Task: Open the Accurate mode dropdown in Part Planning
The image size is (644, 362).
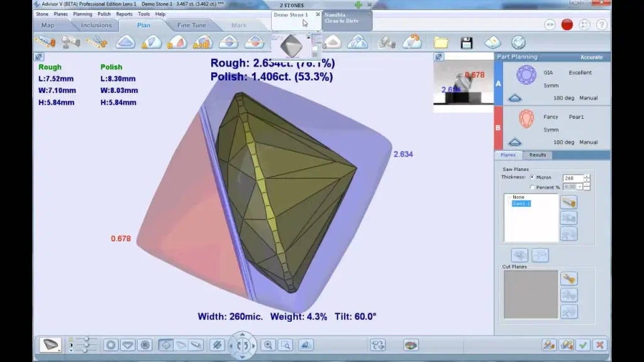Action: point(591,57)
